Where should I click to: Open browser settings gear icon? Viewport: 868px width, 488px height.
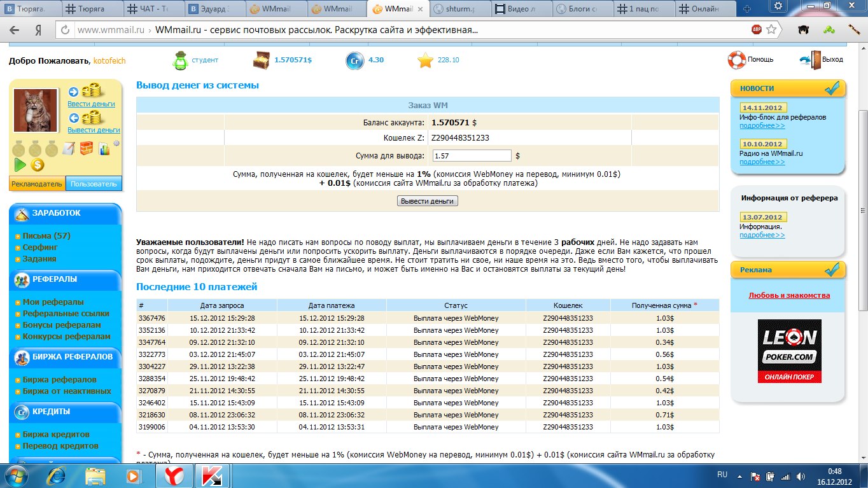pyautogui.click(x=777, y=6)
